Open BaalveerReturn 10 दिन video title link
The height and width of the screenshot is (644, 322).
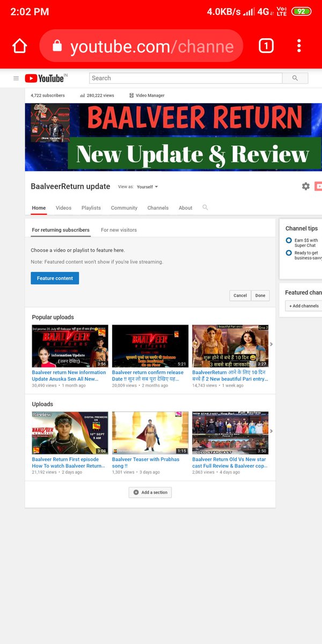[x=230, y=375]
